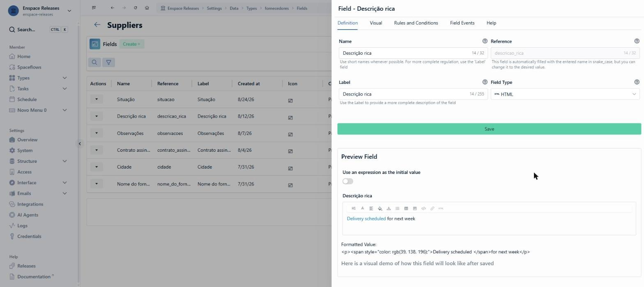Image resolution: width=644 pixels, height=287 pixels.
Task: Open the text alignment tool in editor
Action: 371,208
